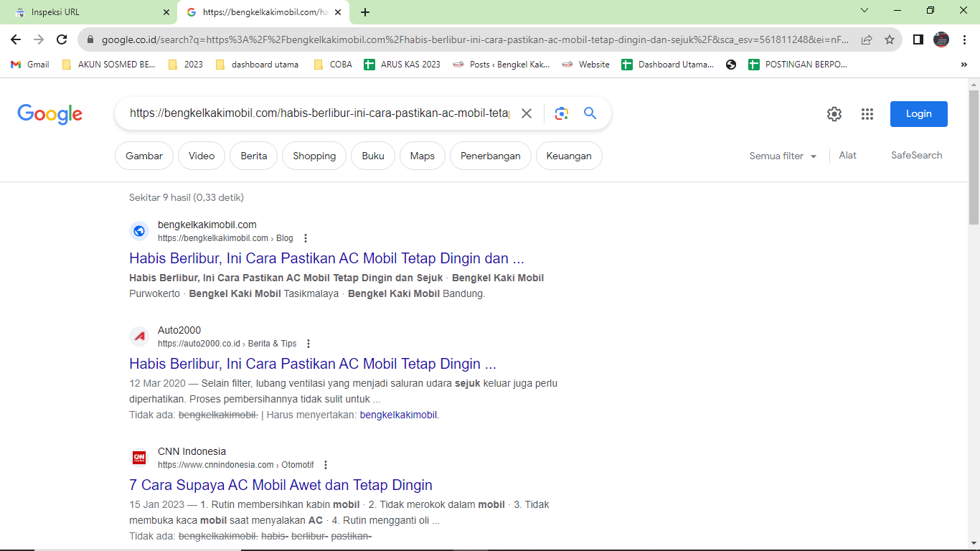This screenshot has height=551, width=980.
Task: Open ARUS KAS 2023 sheet bookmark
Action: pos(402,65)
